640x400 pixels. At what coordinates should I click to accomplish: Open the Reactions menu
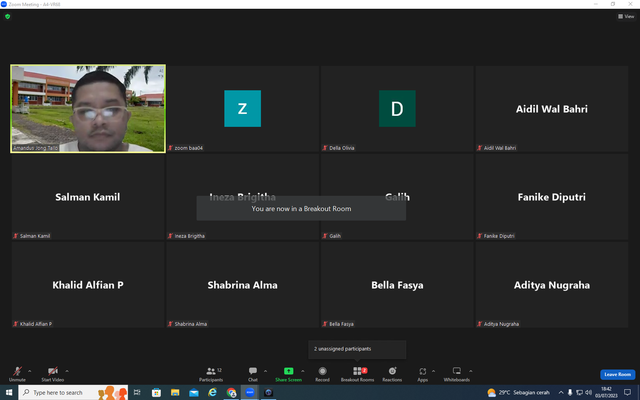392,374
